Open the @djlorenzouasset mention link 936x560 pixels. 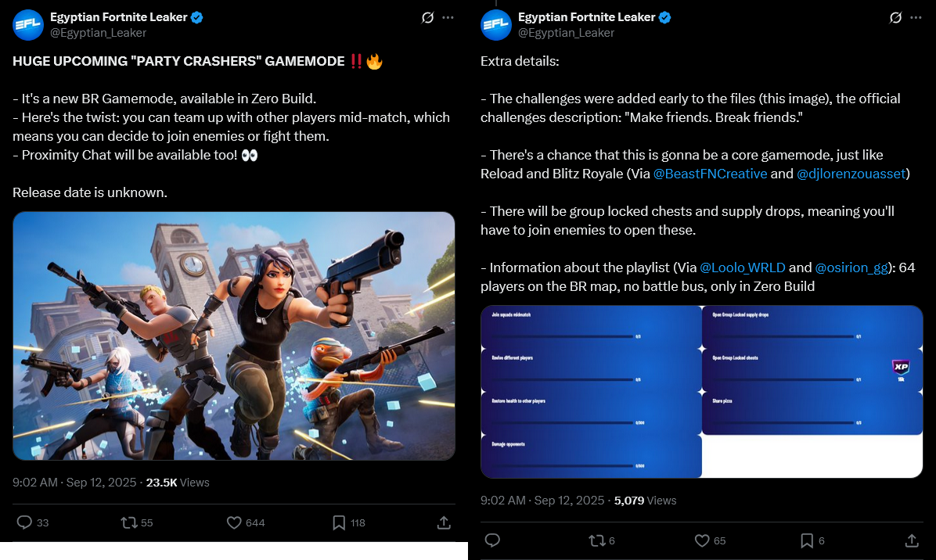[851, 174]
